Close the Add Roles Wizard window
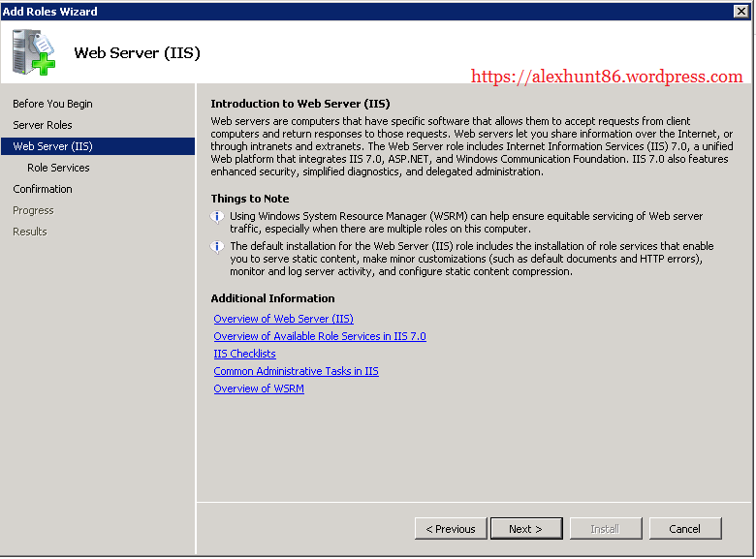 (741, 11)
